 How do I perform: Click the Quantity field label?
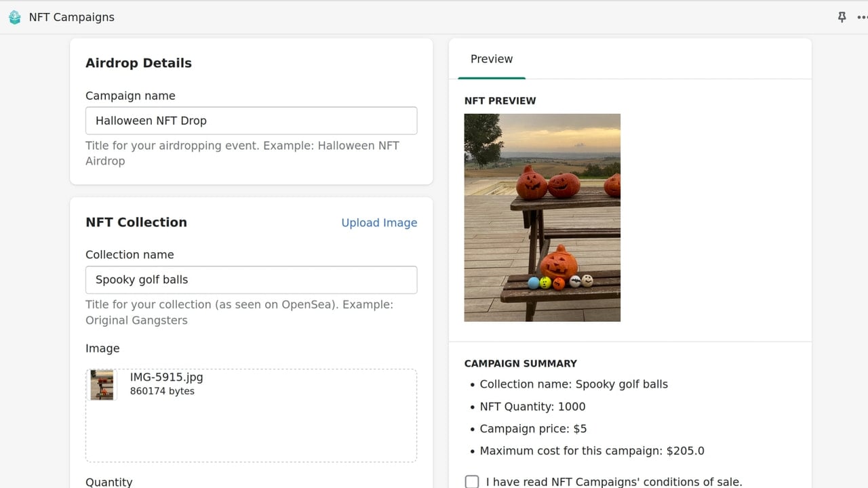[x=109, y=482]
